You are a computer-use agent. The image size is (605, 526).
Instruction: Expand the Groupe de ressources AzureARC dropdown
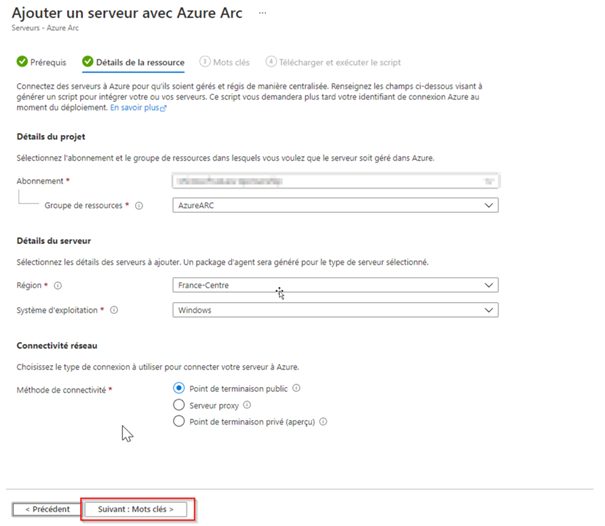coord(335,205)
